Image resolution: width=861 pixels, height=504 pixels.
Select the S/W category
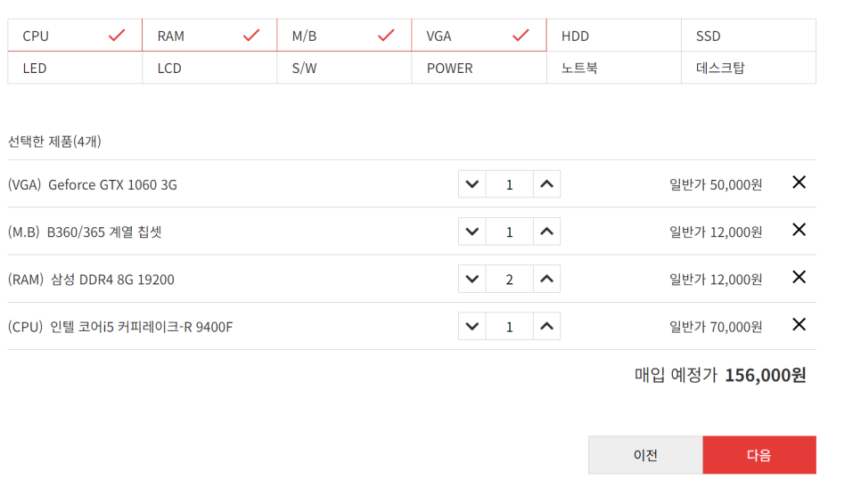click(x=344, y=68)
